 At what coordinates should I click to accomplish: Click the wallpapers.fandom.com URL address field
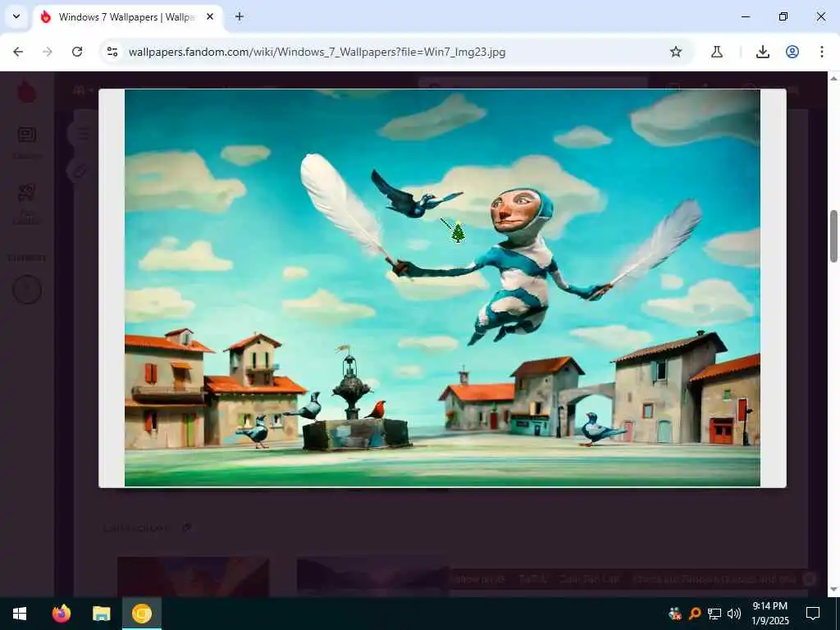[x=317, y=52]
